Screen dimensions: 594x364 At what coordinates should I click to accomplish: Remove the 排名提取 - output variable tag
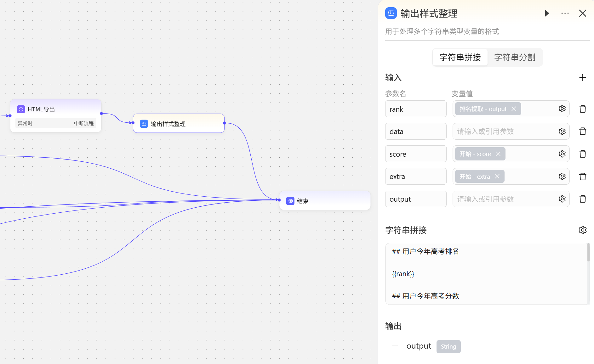[x=514, y=109]
